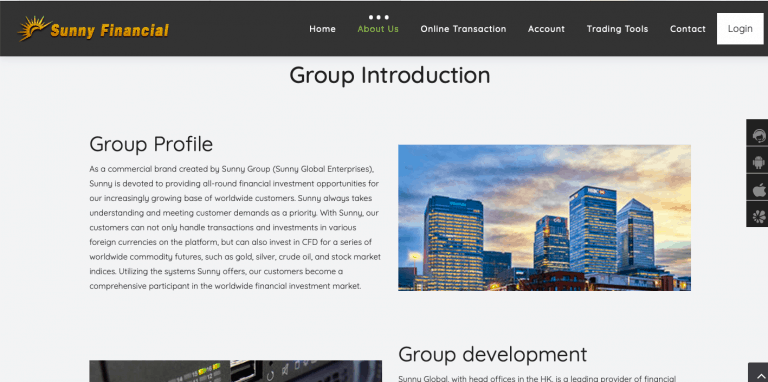Open the Home menu item
The image size is (768, 382).
click(x=322, y=29)
